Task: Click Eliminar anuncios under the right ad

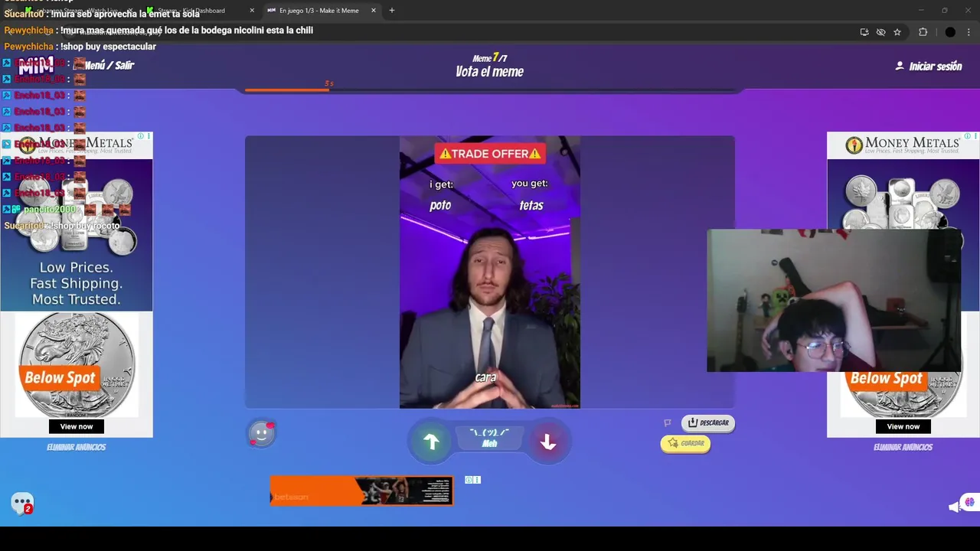Action: tap(903, 447)
